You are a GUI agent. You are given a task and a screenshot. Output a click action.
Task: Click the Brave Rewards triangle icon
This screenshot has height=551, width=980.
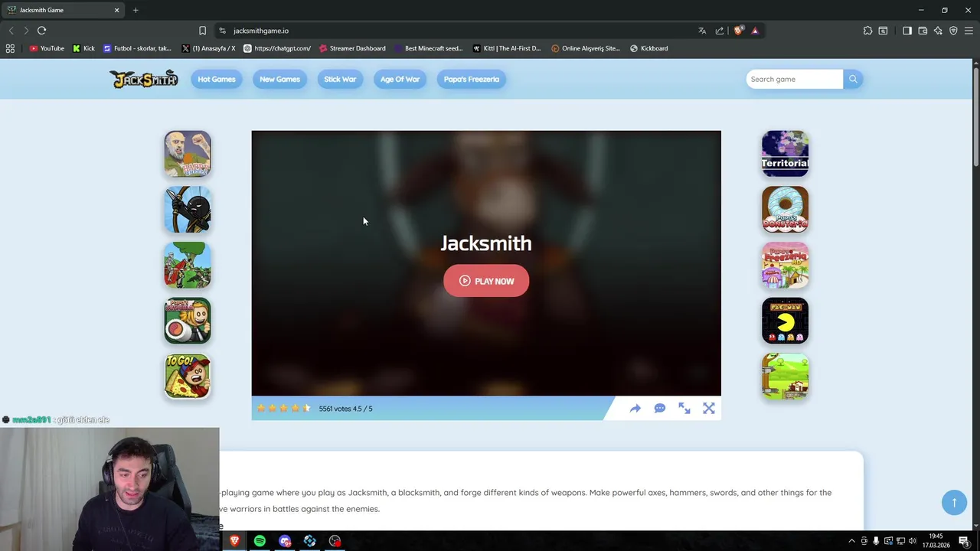coord(755,31)
